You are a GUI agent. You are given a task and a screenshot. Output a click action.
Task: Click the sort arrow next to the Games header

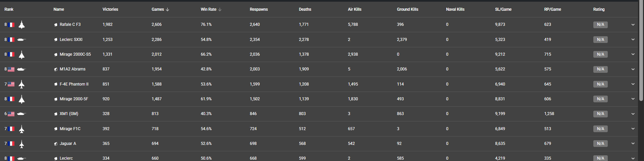[x=167, y=10]
